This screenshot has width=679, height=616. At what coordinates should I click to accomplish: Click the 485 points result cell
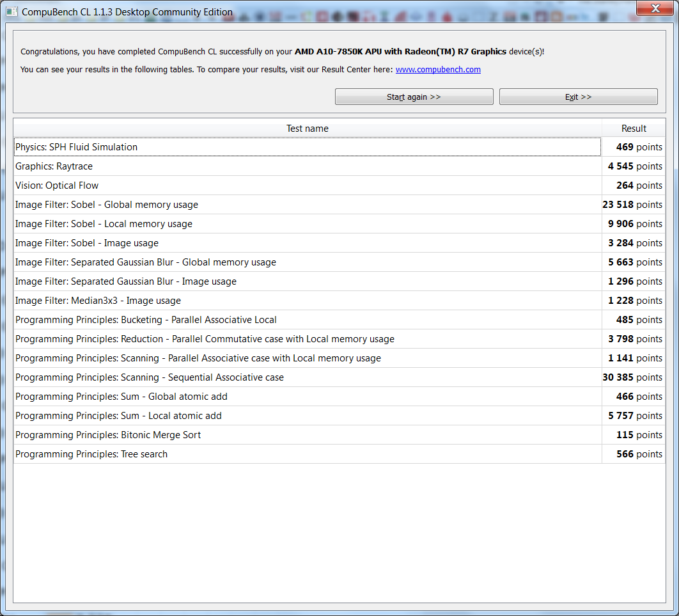pyautogui.click(x=634, y=320)
